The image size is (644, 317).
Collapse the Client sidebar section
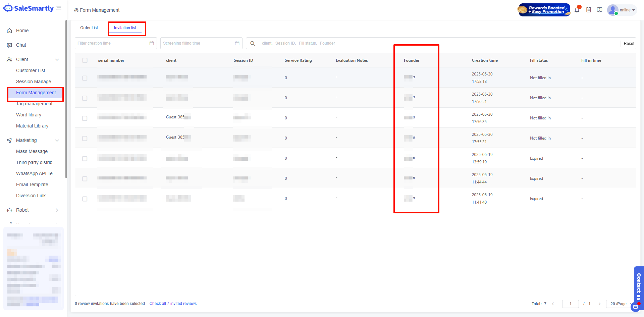click(x=57, y=60)
